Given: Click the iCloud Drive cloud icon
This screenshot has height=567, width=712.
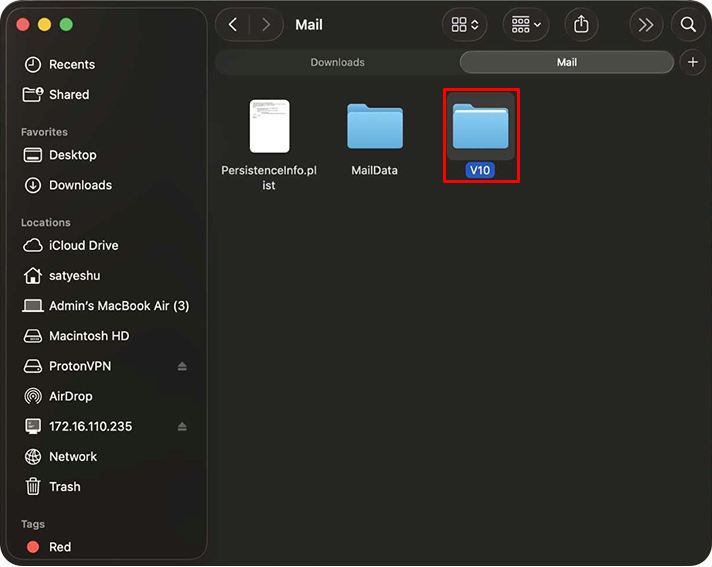Looking at the screenshot, I should (x=33, y=246).
